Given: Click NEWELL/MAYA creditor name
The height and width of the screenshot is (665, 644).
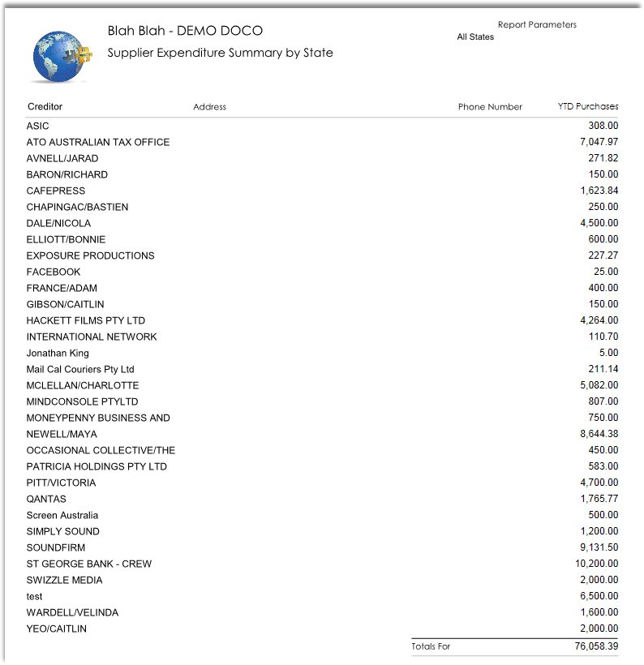Looking at the screenshot, I should coord(62,435).
